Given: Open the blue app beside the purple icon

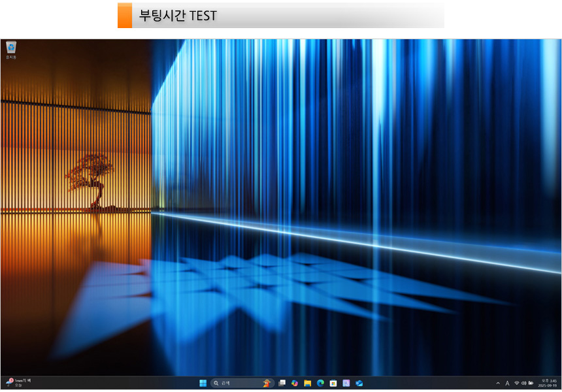Looking at the screenshot, I should coord(359,383).
